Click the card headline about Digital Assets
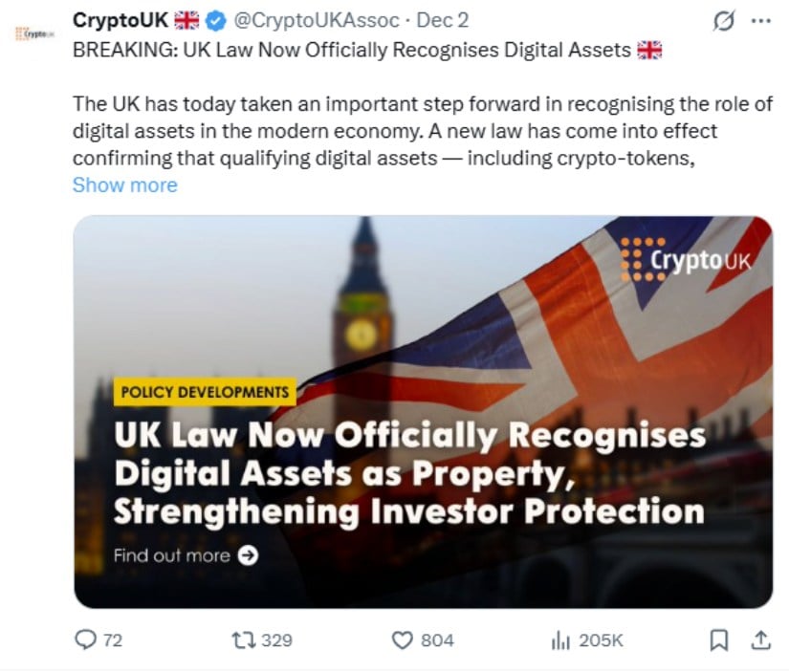Viewport: 789px width, 672px height. click(x=409, y=473)
